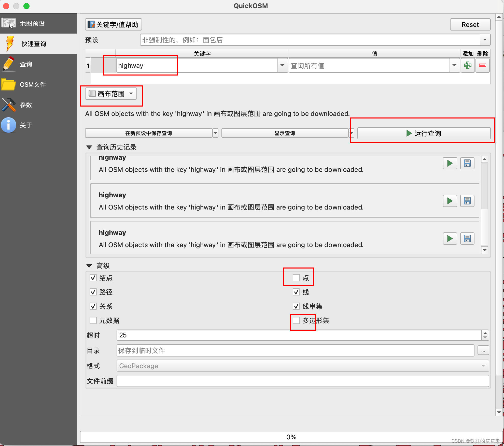Open the 地图预设 map preset panel
Viewport: 504px width, 446px height.
[x=38, y=23]
